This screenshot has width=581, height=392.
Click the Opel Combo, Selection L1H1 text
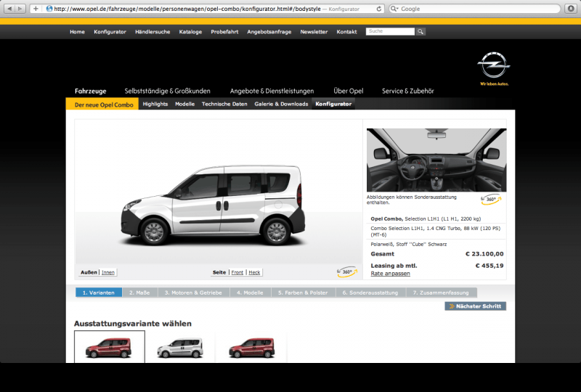tap(426, 219)
